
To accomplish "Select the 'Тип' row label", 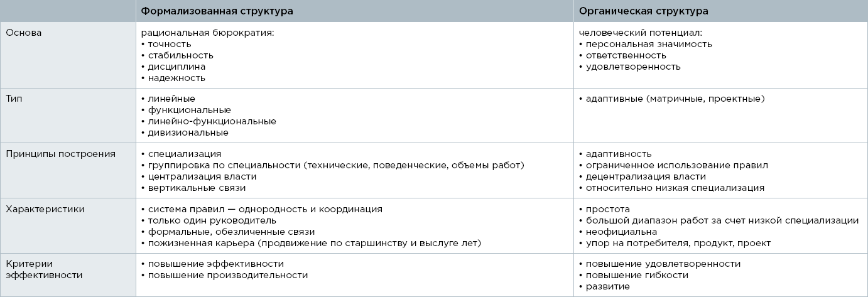I will (14, 99).
